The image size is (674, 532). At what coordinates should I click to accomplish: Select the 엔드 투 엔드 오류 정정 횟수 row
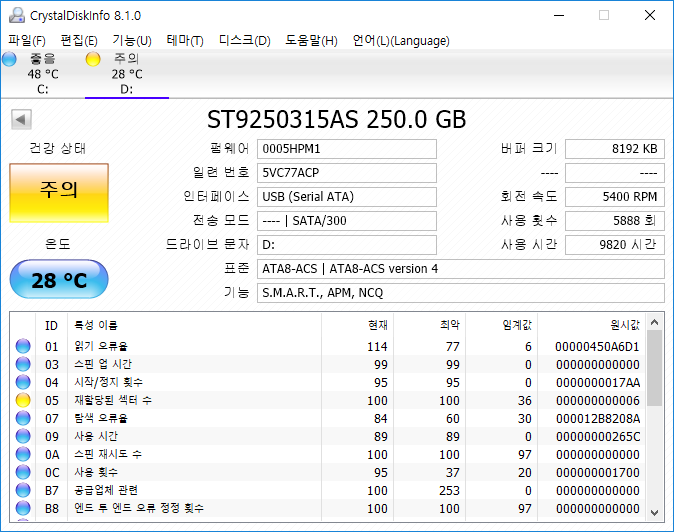tap(328, 508)
